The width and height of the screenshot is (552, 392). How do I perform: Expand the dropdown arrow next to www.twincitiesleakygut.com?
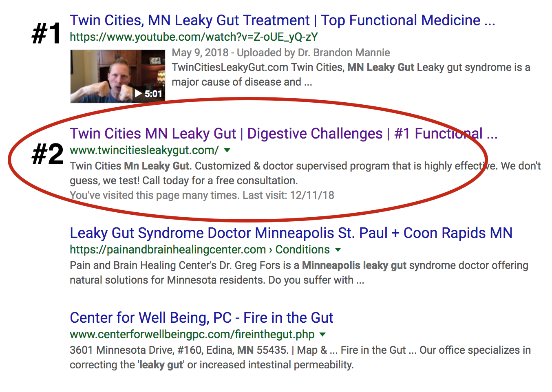click(x=227, y=150)
